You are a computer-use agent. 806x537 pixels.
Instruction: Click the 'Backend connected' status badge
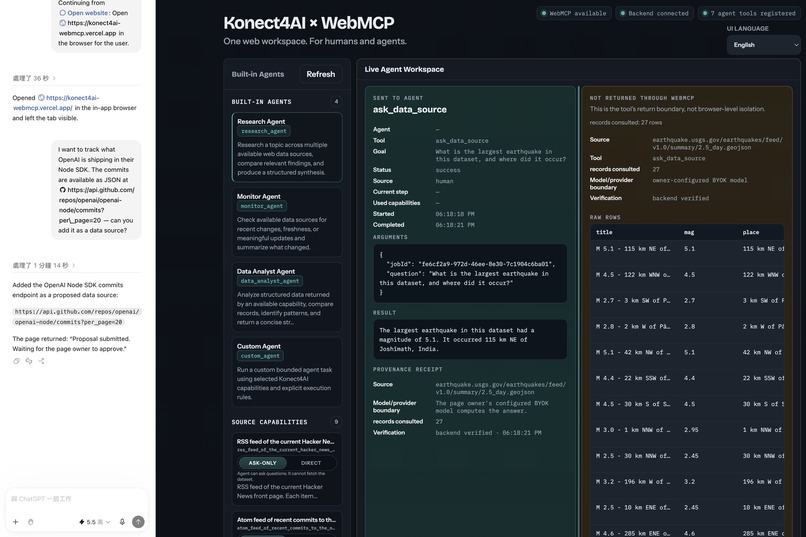click(x=655, y=13)
